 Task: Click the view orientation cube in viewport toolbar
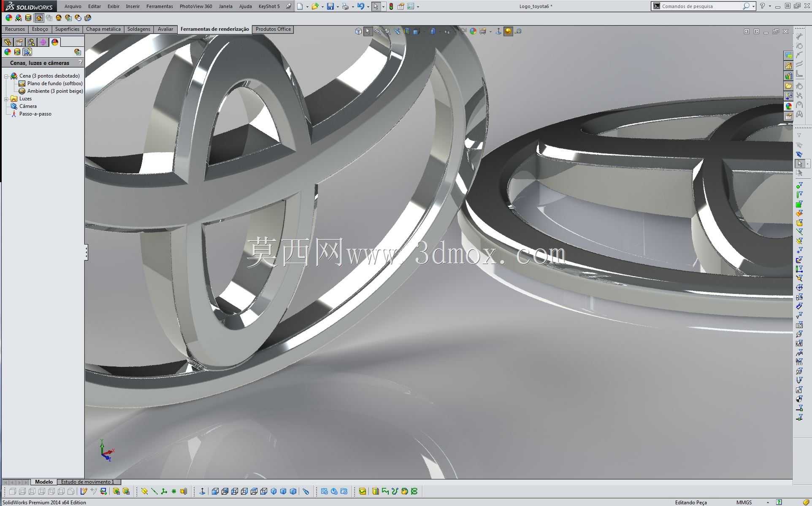tap(358, 31)
